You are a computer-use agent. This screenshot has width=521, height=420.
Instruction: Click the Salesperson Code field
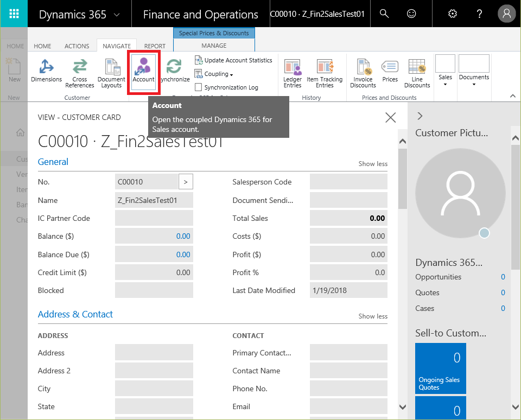(x=348, y=182)
